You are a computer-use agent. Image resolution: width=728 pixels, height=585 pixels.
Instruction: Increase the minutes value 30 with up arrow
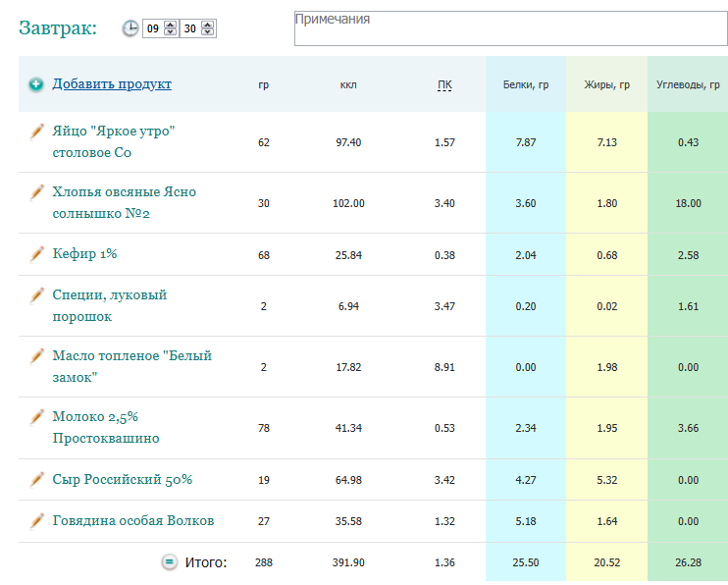(x=208, y=25)
